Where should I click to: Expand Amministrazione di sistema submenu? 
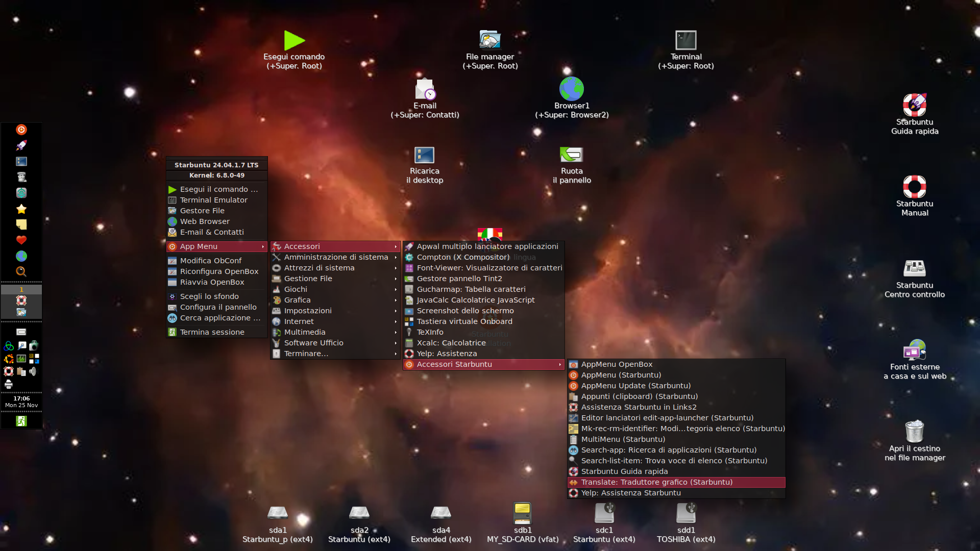335,257
